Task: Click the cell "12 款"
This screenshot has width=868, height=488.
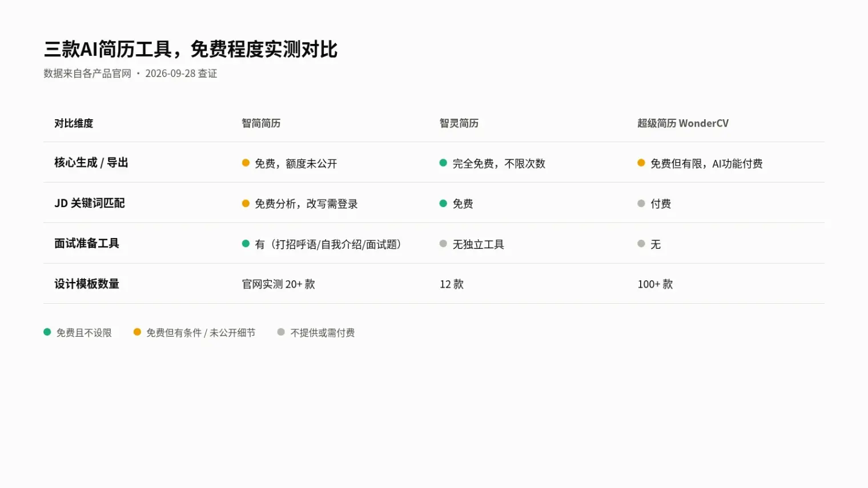Action: click(x=452, y=284)
